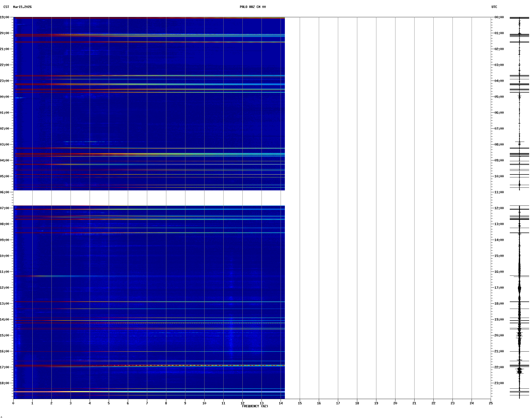
Task: Click the 14 Hz frequency tick label
Action: point(281,403)
